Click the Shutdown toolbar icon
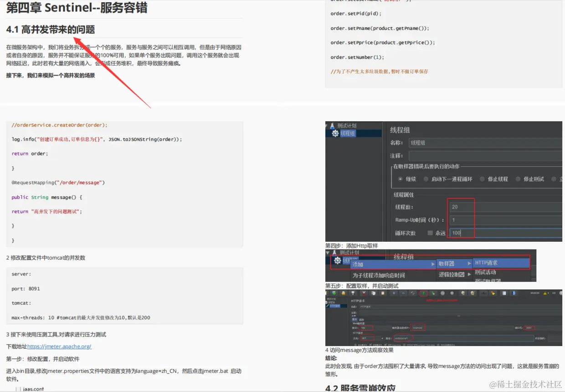565x392 pixels. point(452,293)
